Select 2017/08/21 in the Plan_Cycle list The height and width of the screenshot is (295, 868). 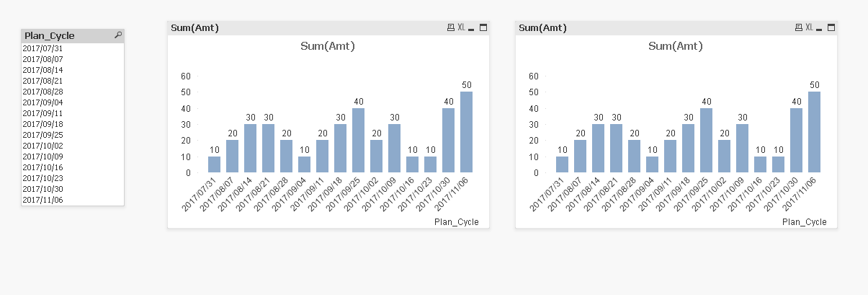43,81
